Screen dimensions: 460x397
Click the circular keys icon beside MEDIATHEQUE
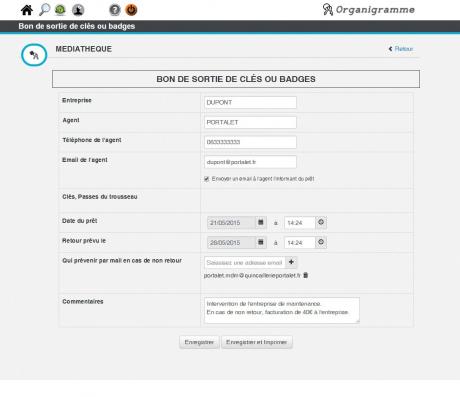(34, 55)
